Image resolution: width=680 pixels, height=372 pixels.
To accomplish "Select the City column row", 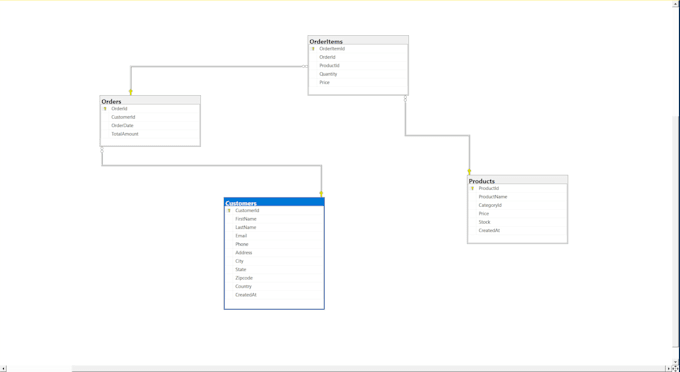I will click(274, 261).
